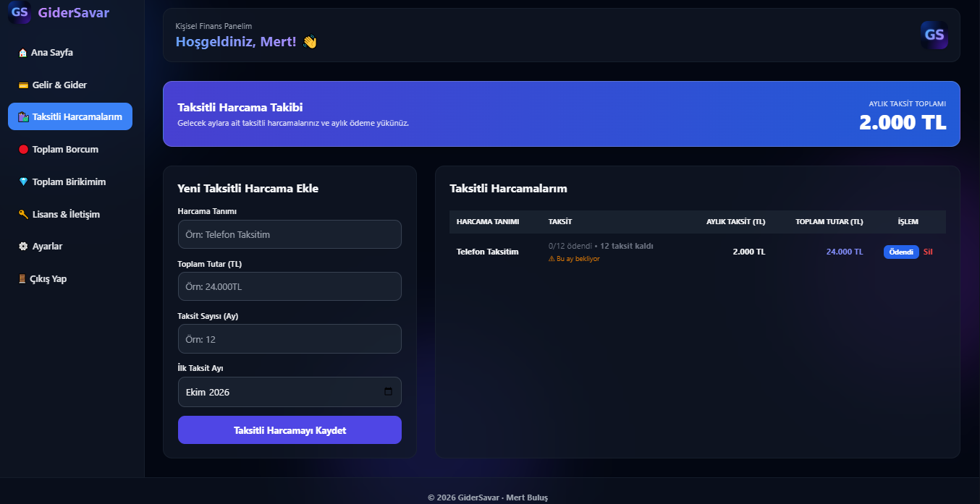Click the İŞLEM column header
980x504 pixels.
point(908,222)
